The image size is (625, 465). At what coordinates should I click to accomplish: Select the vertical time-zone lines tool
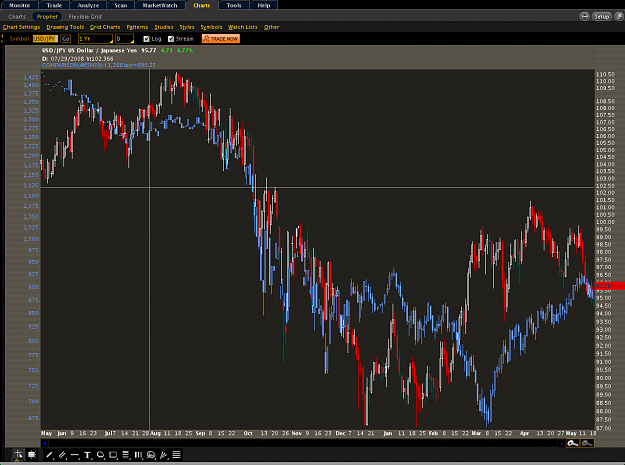pyautogui.click(x=138, y=455)
